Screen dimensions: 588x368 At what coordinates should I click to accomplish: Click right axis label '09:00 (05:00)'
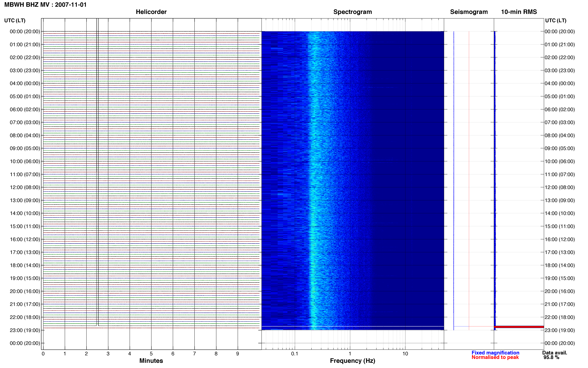coord(560,148)
